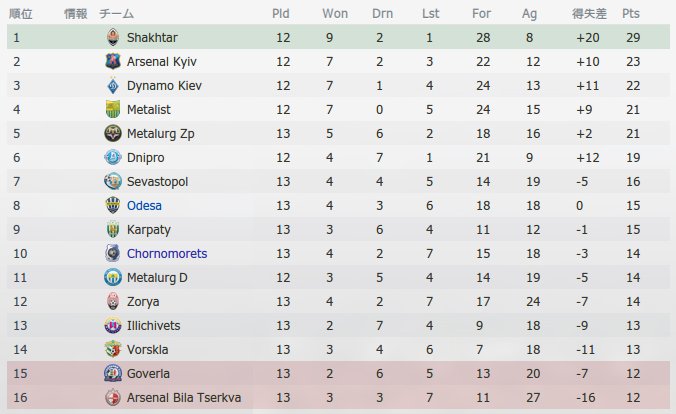Sort by the Won column header
676x414 pixels.
[335, 14]
